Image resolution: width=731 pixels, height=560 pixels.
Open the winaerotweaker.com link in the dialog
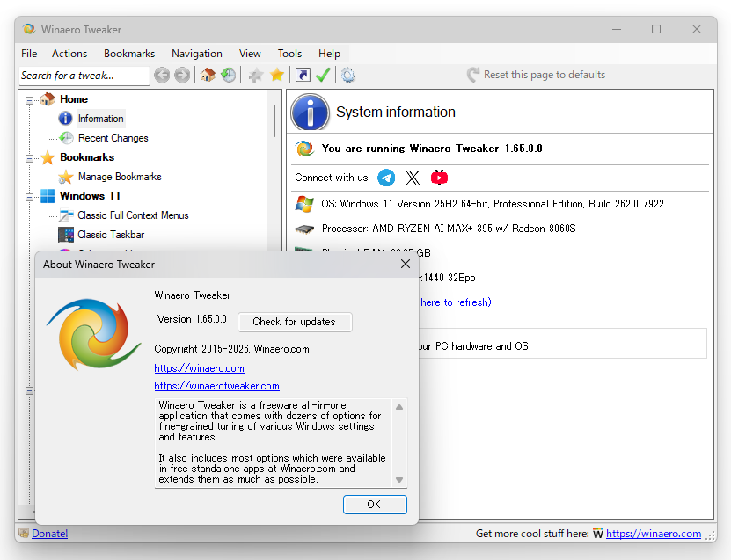216,386
